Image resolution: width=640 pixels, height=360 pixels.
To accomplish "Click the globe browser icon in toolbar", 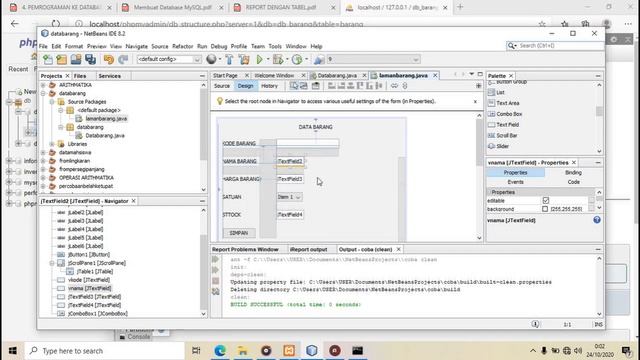I will (x=211, y=60).
